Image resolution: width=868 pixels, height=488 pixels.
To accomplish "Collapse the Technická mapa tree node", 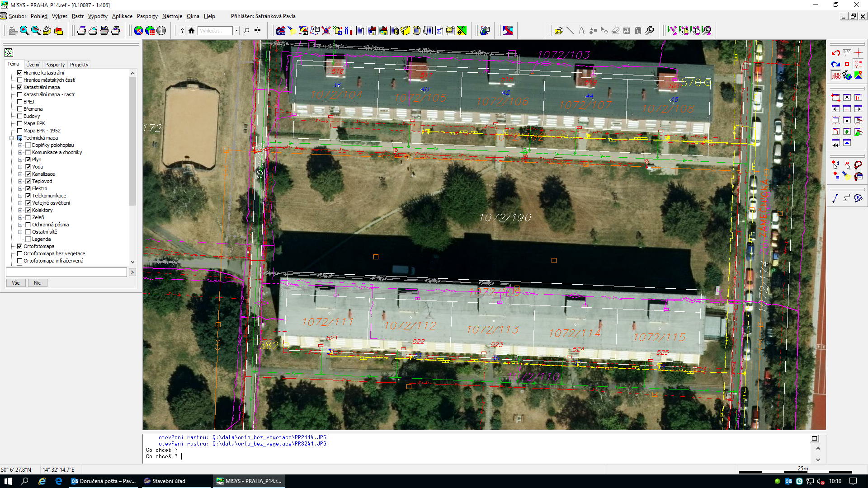I will point(12,138).
